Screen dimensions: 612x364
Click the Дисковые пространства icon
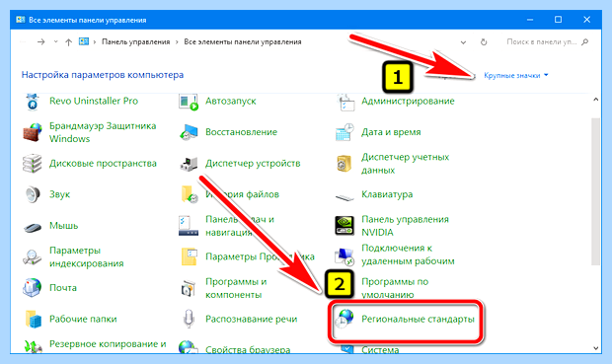(33, 164)
